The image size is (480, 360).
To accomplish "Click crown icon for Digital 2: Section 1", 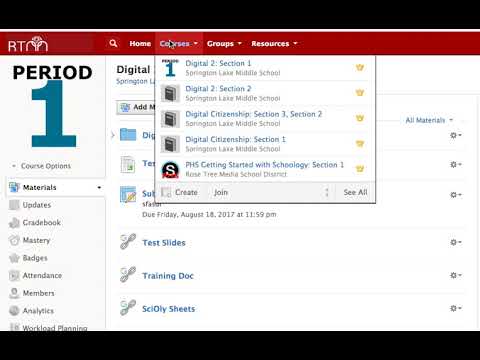I will point(360,67).
